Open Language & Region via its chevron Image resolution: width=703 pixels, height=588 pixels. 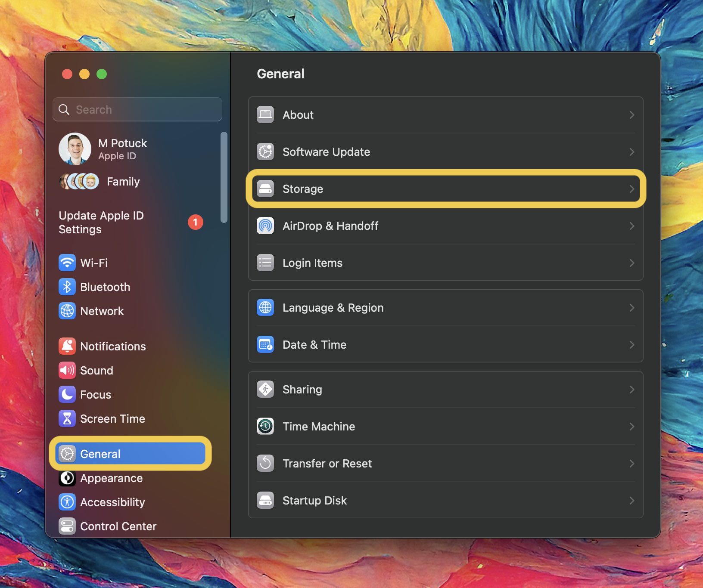click(631, 307)
